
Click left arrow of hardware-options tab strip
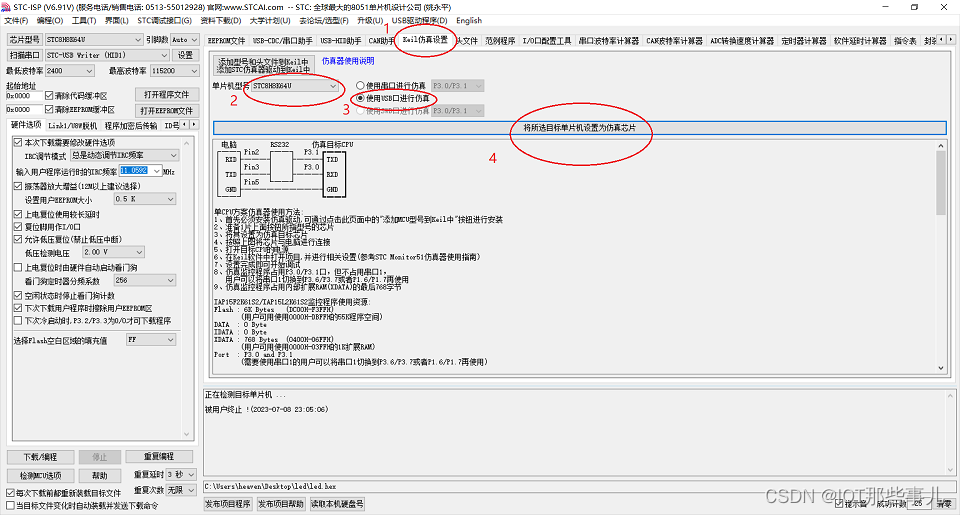click(x=185, y=125)
